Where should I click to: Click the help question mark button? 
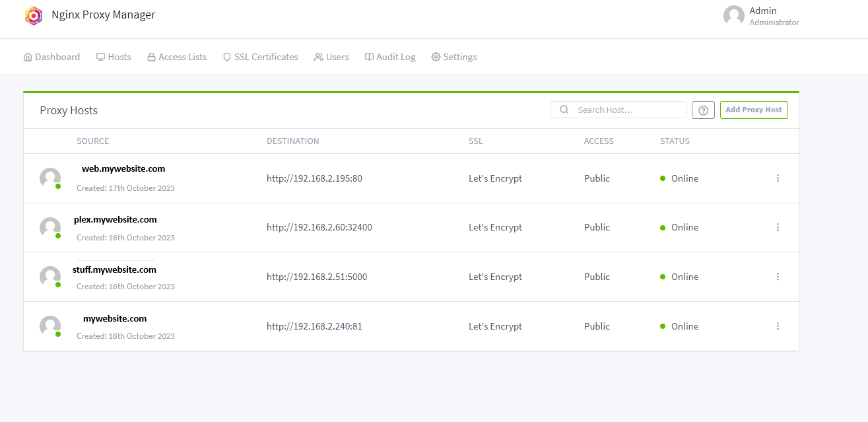coord(703,110)
